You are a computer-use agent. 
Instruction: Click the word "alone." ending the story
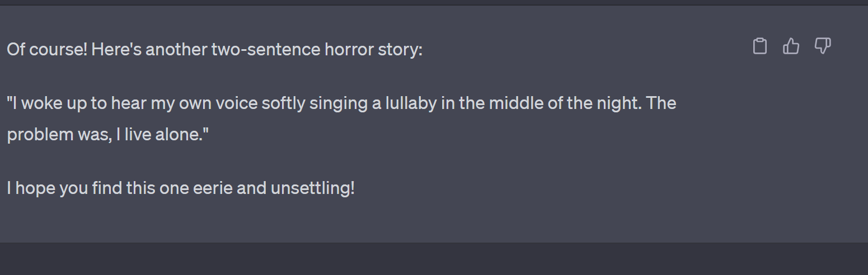tap(180, 135)
